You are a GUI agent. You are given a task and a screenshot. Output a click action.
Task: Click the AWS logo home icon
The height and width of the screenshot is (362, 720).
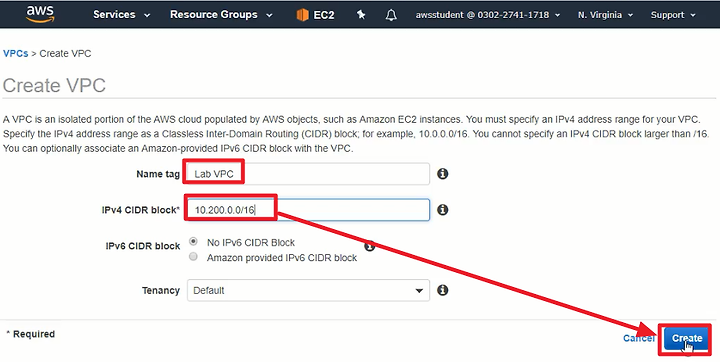click(x=40, y=14)
